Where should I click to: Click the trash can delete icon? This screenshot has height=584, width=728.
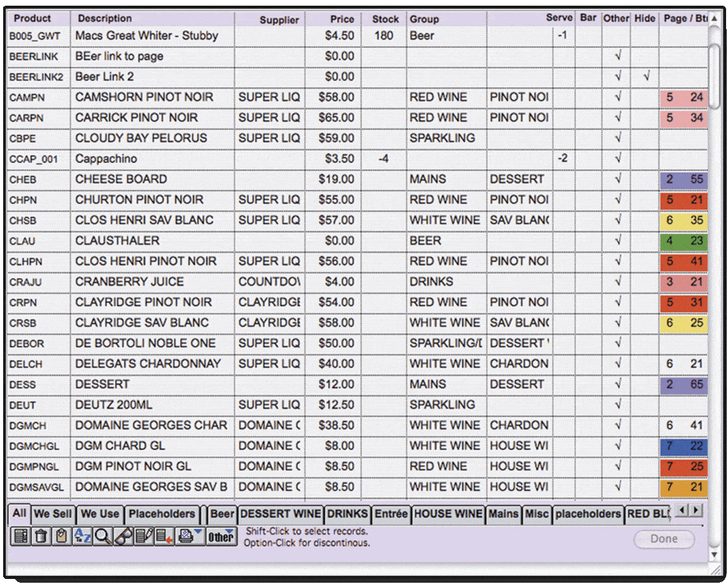pos(41,536)
